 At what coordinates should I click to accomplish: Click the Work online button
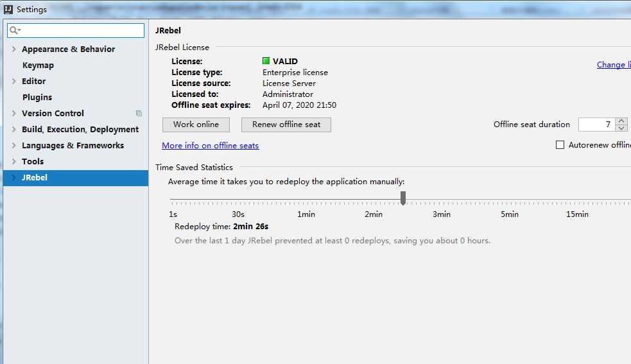click(196, 125)
